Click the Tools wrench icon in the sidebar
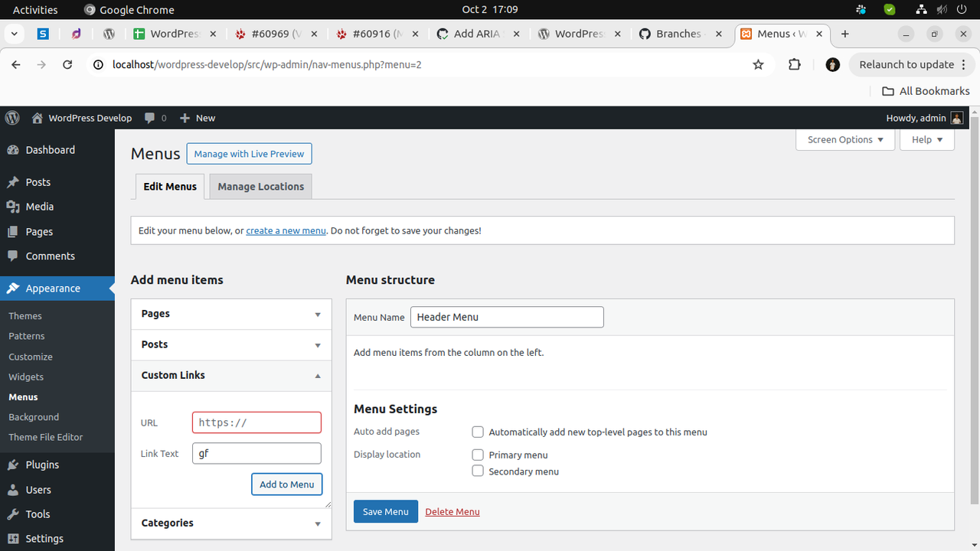The image size is (980, 551). click(13, 514)
